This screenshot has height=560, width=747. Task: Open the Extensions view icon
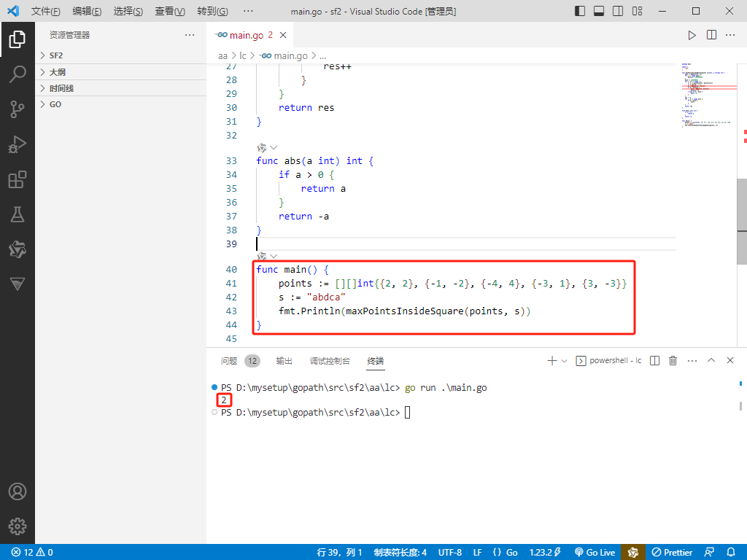coord(18,179)
